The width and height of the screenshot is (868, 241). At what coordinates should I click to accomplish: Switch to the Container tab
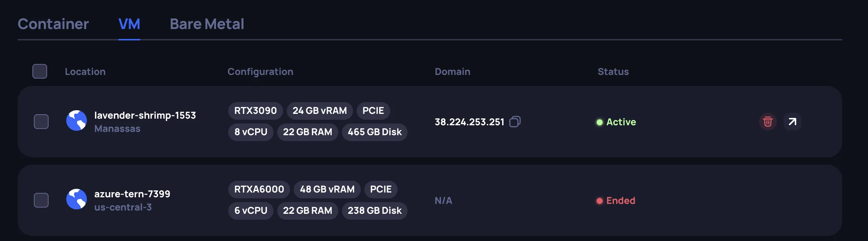tap(53, 24)
